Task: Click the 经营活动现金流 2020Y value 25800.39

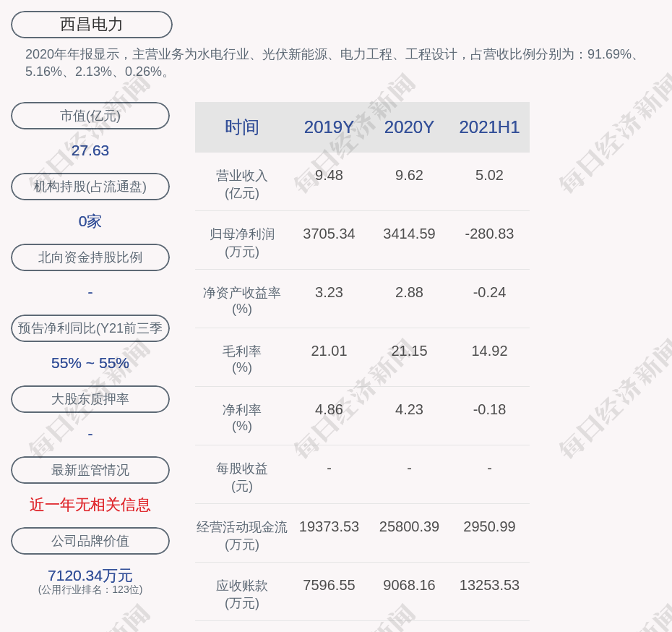Action: click(409, 527)
